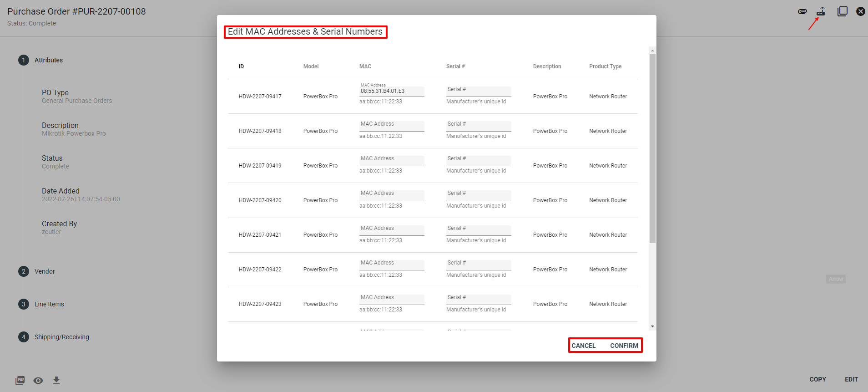
Task: Click the attachment paperclip icon
Action: [802, 11]
